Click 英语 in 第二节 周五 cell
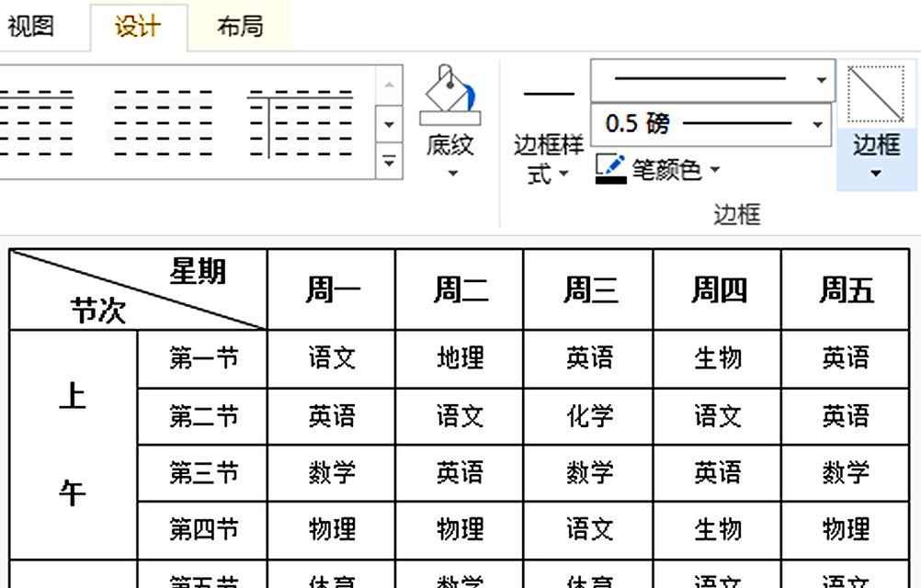Image resolution: width=921 pixels, height=588 pixels. point(846,416)
